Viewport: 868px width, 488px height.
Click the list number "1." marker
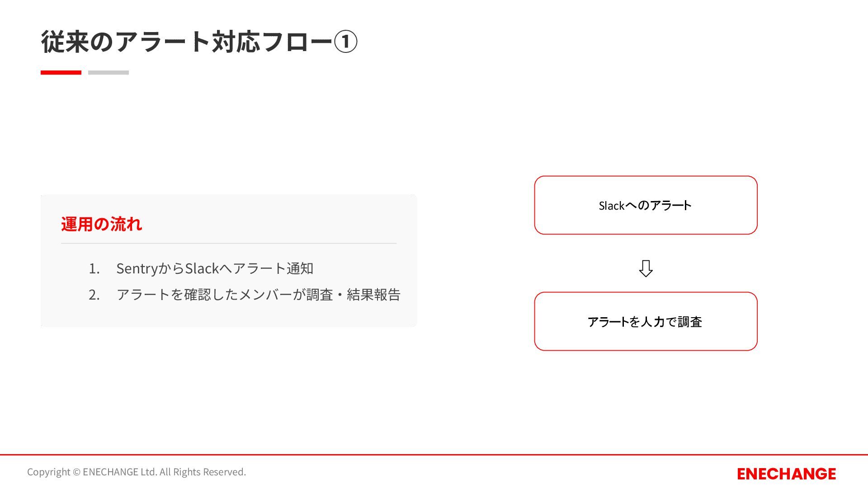point(94,269)
